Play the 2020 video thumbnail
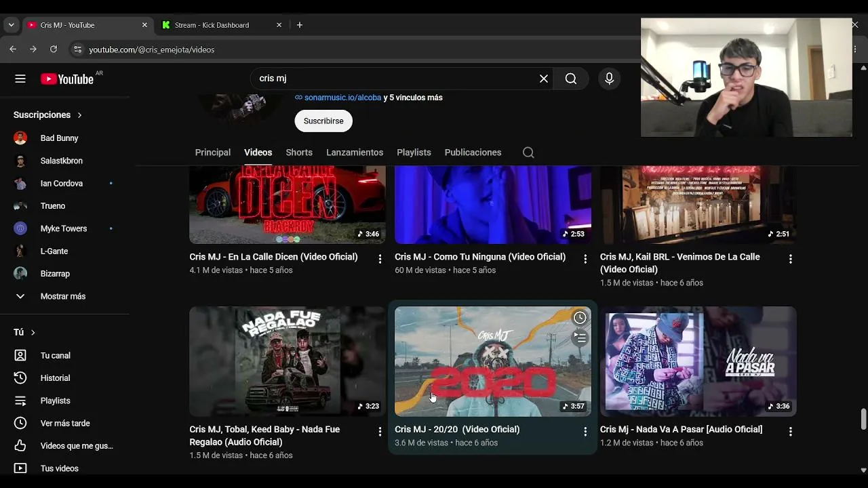868x488 pixels. click(x=493, y=361)
